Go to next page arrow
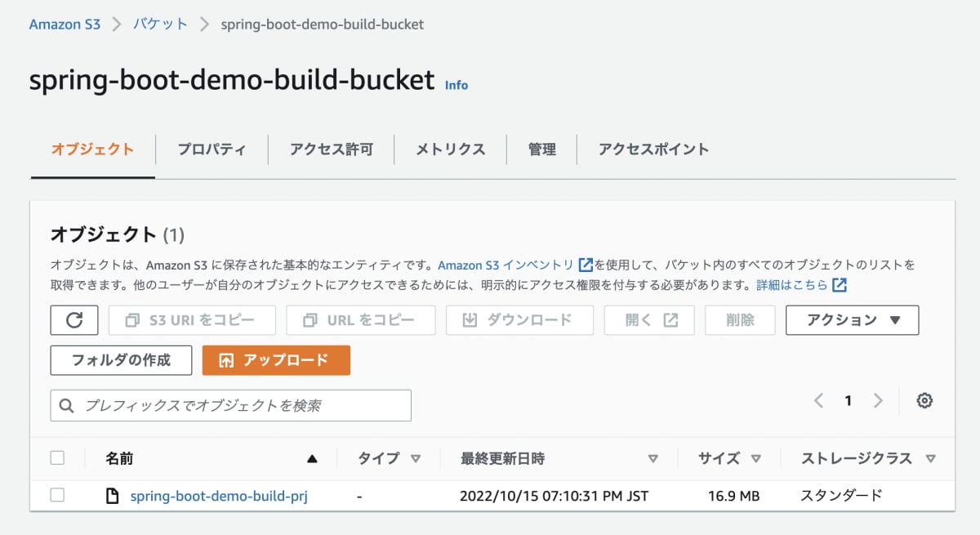This screenshot has width=980, height=535. (878, 400)
